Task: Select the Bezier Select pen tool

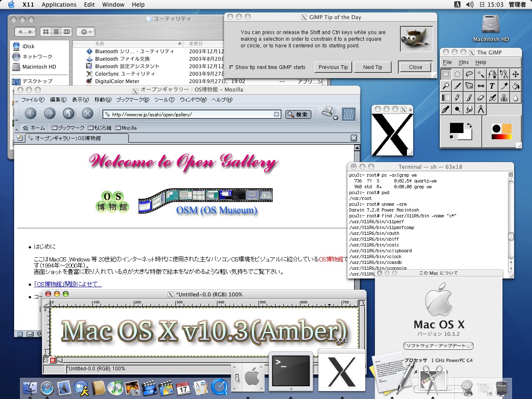Action: (x=492, y=74)
